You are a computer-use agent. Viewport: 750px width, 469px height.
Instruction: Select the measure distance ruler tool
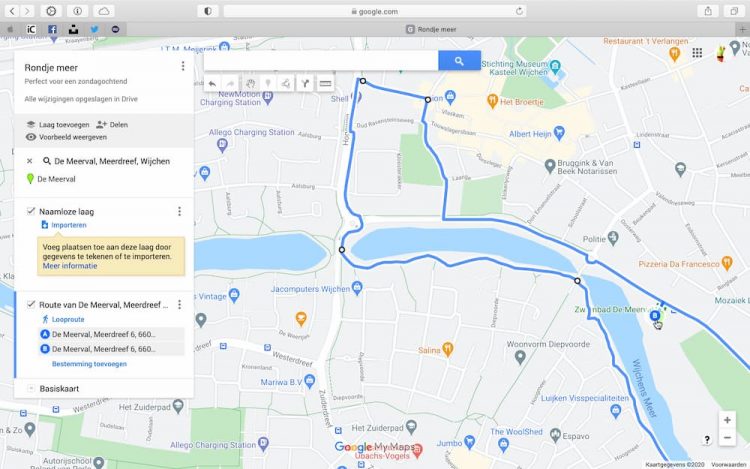pyautogui.click(x=325, y=84)
